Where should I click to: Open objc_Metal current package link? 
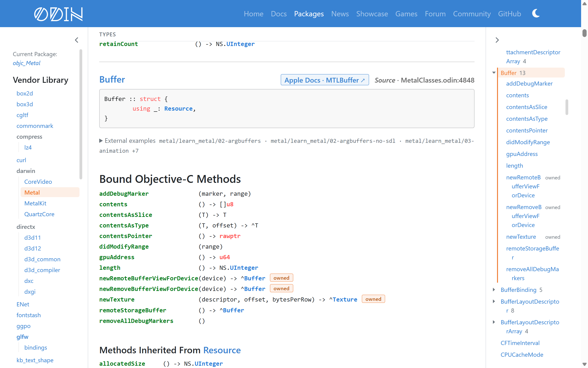[26, 63]
